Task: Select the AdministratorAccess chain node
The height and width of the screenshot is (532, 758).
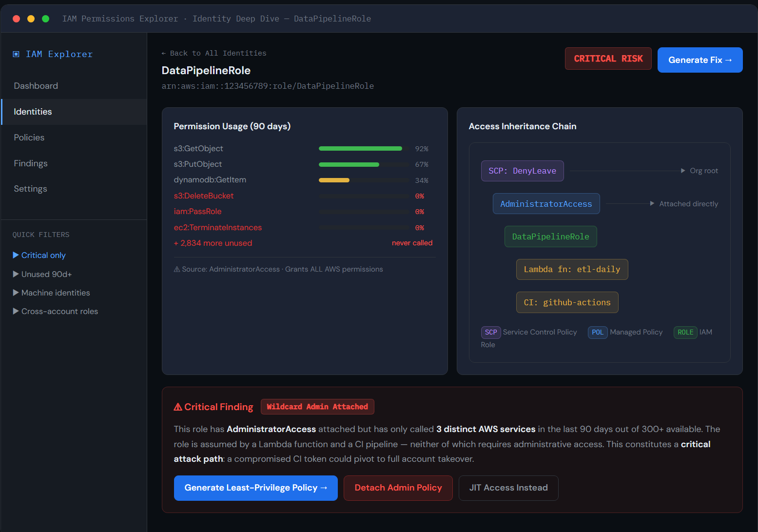Action: coord(546,204)
